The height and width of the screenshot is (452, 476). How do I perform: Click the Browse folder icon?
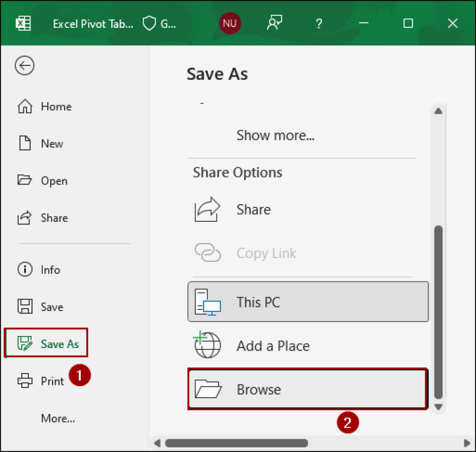(x=208, y=389)
